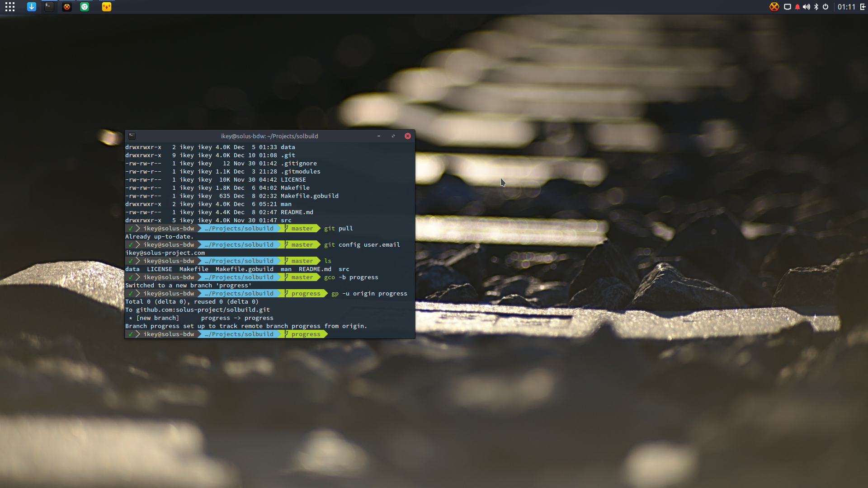This screenshot has width=868, height=488.
Task: Close the terminal with the red button
Action: point(408,136)
